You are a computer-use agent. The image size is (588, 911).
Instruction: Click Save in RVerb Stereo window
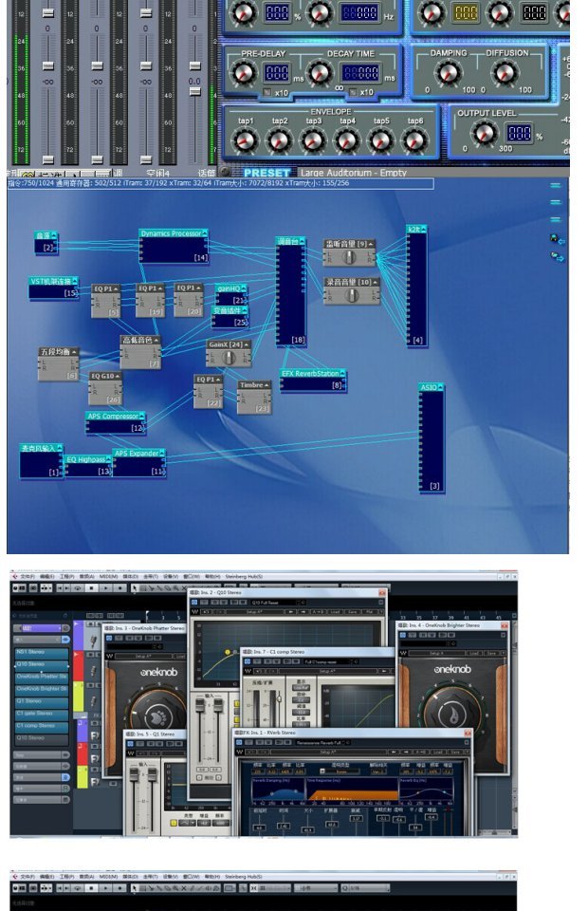pyautogui.click(x=454, y=753)
